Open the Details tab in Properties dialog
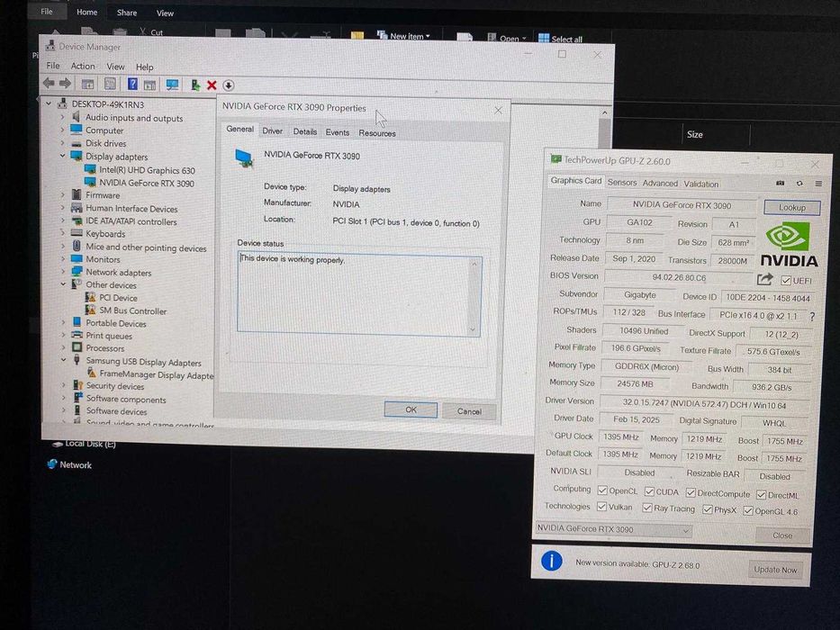This screenshot has width=840, height=630. coord(305,131)
